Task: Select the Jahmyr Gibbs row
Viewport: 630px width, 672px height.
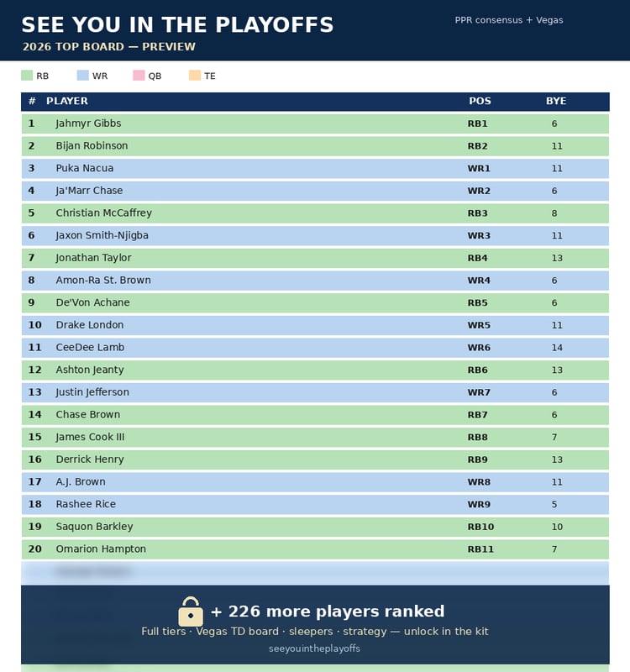Action: pyautogui.click(x=315, y=123)
